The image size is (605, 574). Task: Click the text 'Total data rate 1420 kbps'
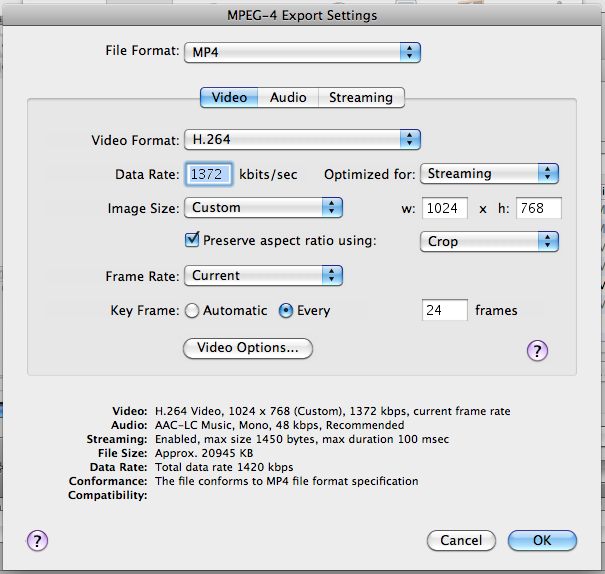click(x=224, y=467)
